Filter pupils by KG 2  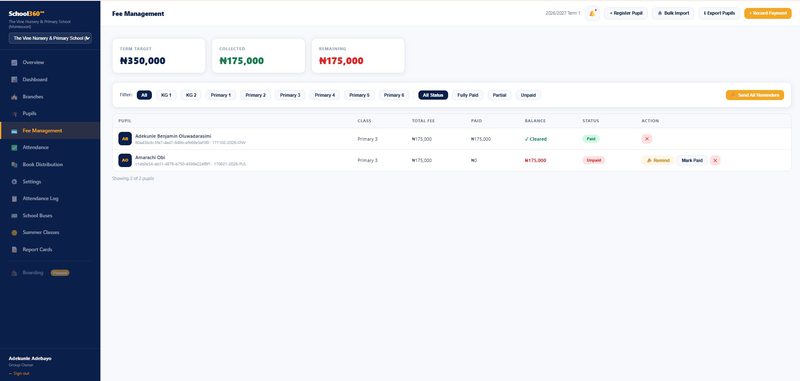(x=191, y=95)
